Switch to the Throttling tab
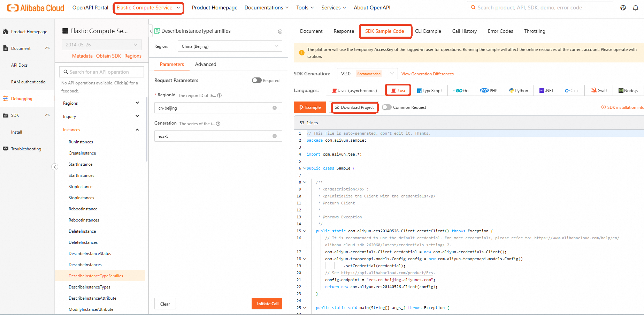644x315 pixels. 535,31
